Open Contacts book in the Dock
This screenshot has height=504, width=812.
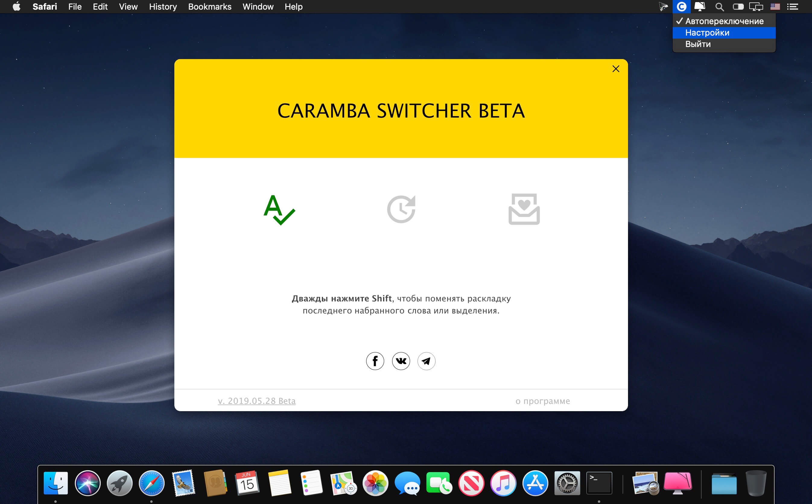(x=215, y=483)
